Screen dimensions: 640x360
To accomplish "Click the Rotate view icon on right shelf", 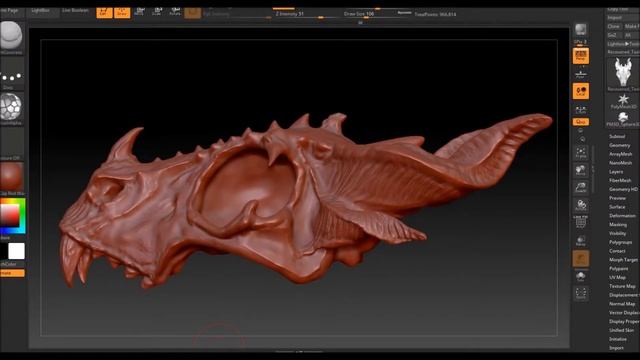I will pyautogui.click(x=580, y=205).
